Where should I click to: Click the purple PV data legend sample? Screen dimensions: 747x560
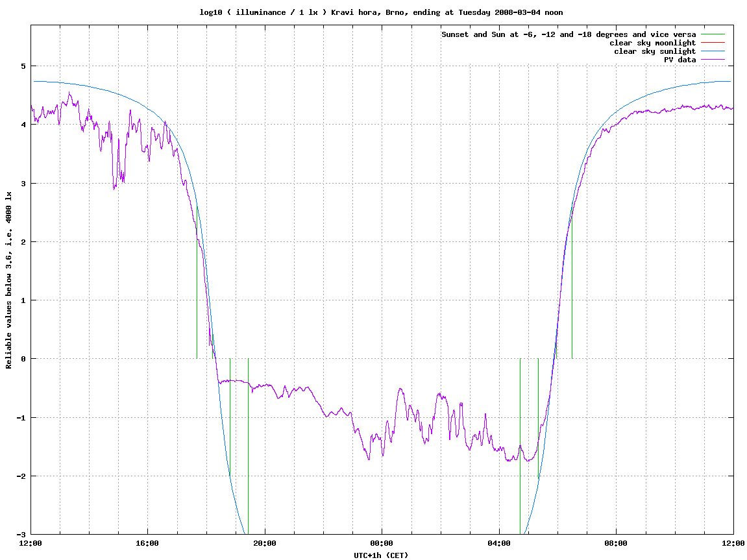coord(713,60)
